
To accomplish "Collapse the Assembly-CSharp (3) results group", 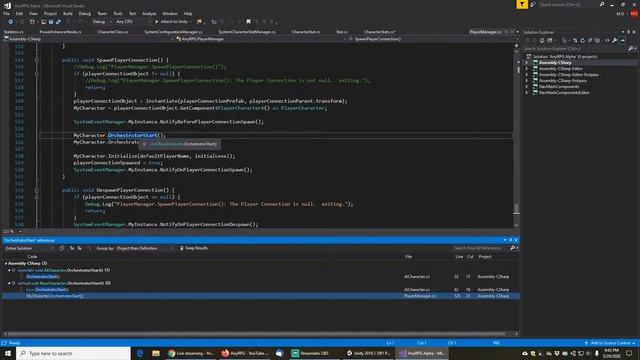I will 6,264.
